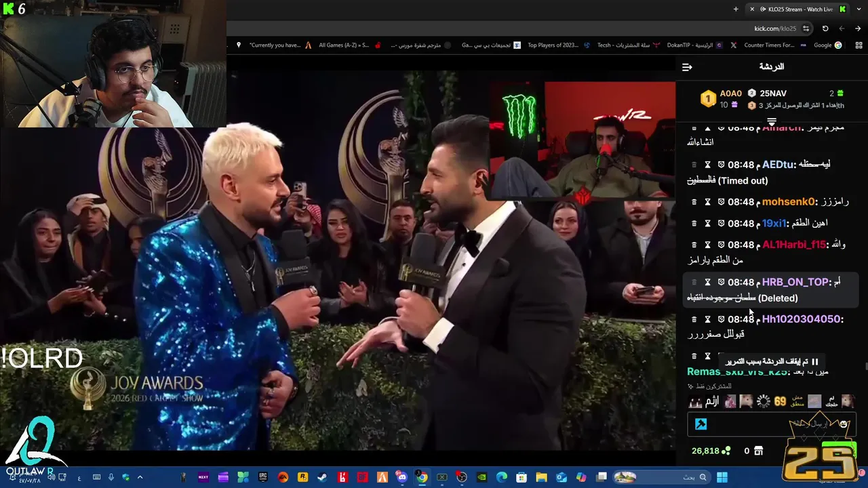
Task: Click the kick.com/klo25 address bar
Action: point(775,28)
